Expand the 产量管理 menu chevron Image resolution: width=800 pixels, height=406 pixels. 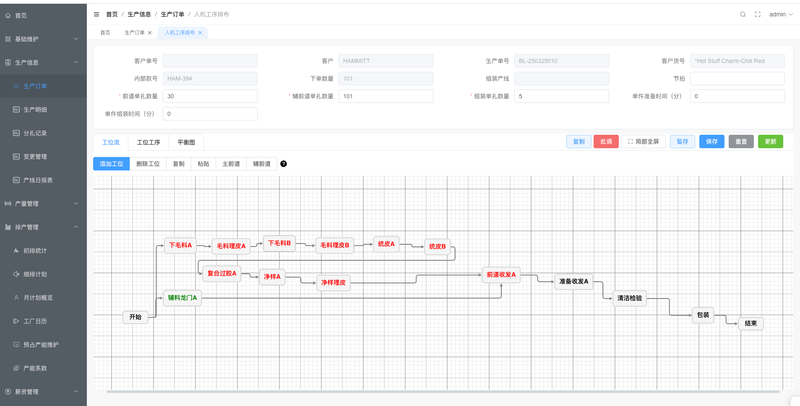pos(76,204)
